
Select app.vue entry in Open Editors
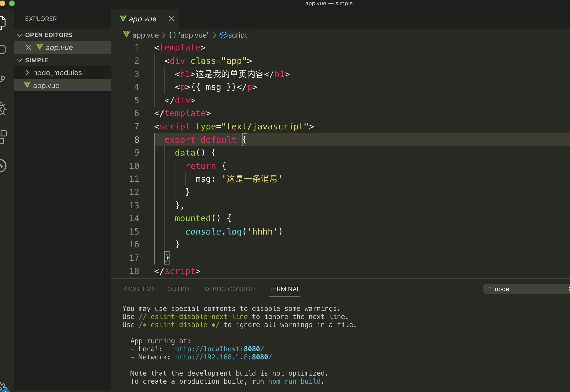tap(62, 47)
